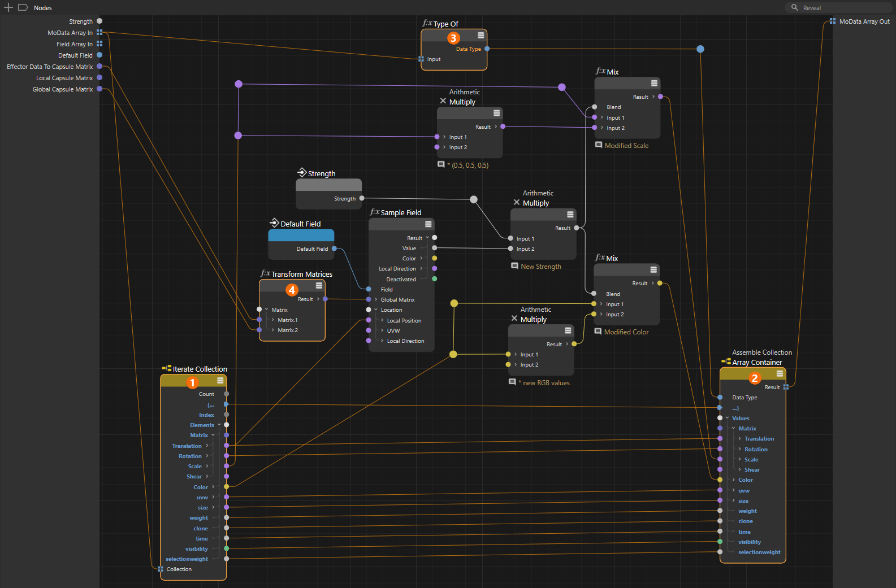The height and width of the screenshot is (588, 896).
Task: Open the Transform Matrices node menu icon
Action: (319, 285)
